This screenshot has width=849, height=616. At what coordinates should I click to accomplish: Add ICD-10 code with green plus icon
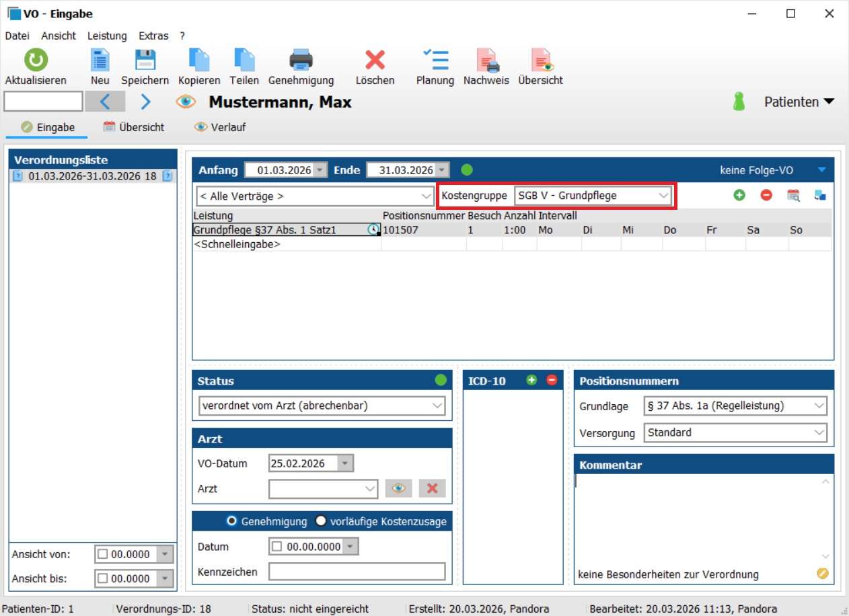click(531, 381)
